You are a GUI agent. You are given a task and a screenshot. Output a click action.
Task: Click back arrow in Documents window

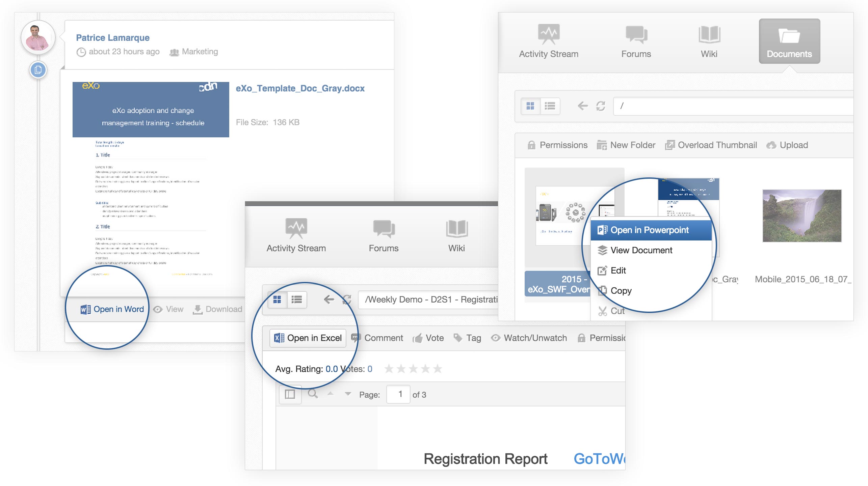583,106
